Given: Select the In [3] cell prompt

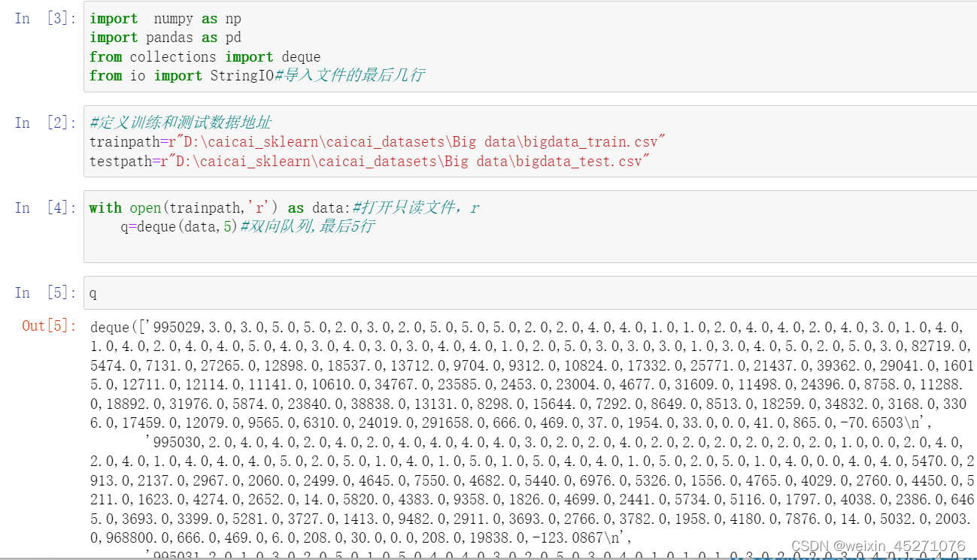Looking at the screenshot, I should click(45, 19).
